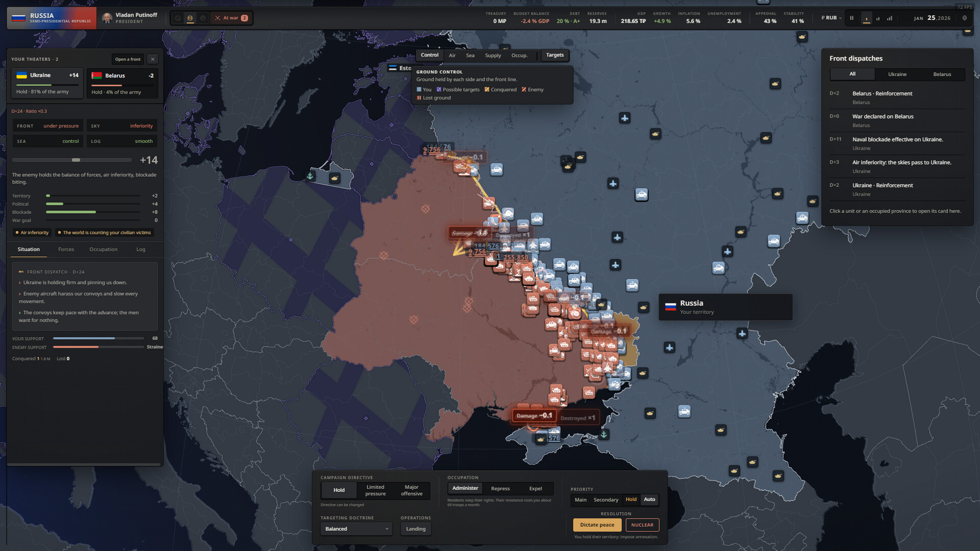Click the Dictate peace button
Image resolution: width=980 pixels, height=551 pixels.
pos(597,525)
